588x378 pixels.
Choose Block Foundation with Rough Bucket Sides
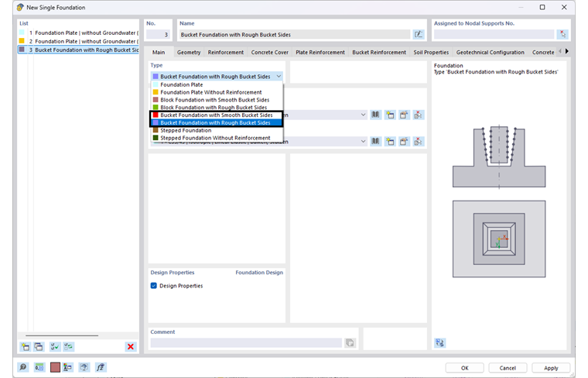pyautogui.click(x=217, y=108)
